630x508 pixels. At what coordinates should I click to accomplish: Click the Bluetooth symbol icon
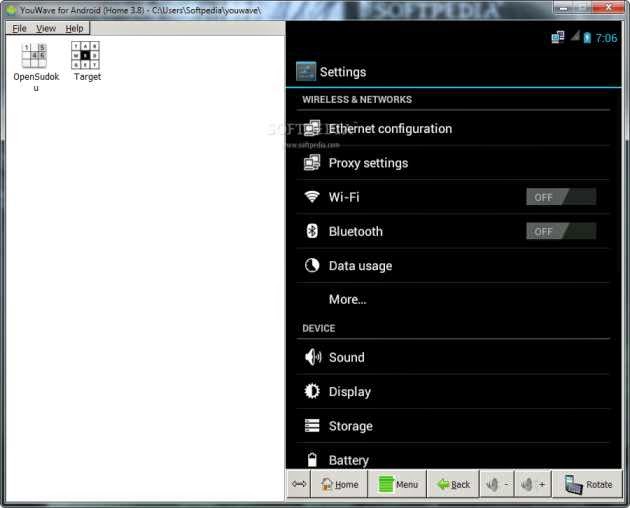pos(312,231)
